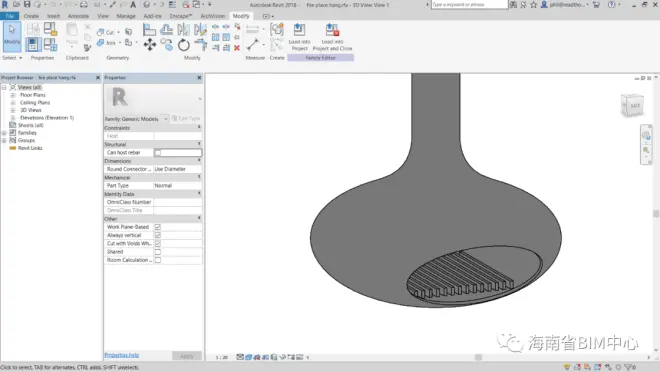Click Load into Project and Close icon
The image size is (660, 372).
[x=332, y=37]
